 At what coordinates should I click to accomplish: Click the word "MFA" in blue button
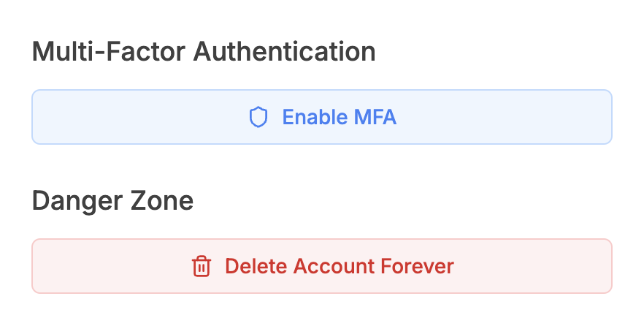[375, 117]
